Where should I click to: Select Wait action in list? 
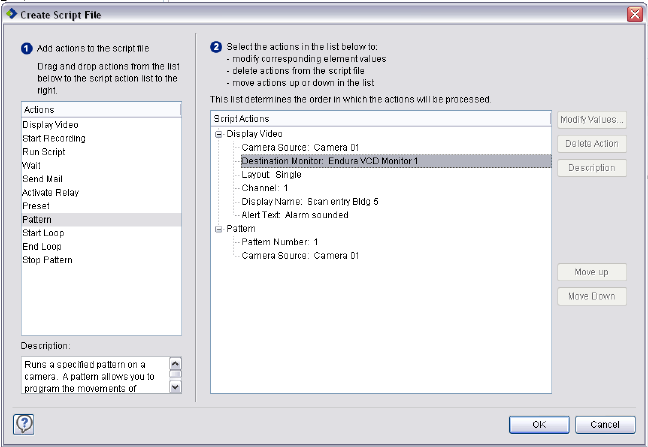tap(101, 166)
